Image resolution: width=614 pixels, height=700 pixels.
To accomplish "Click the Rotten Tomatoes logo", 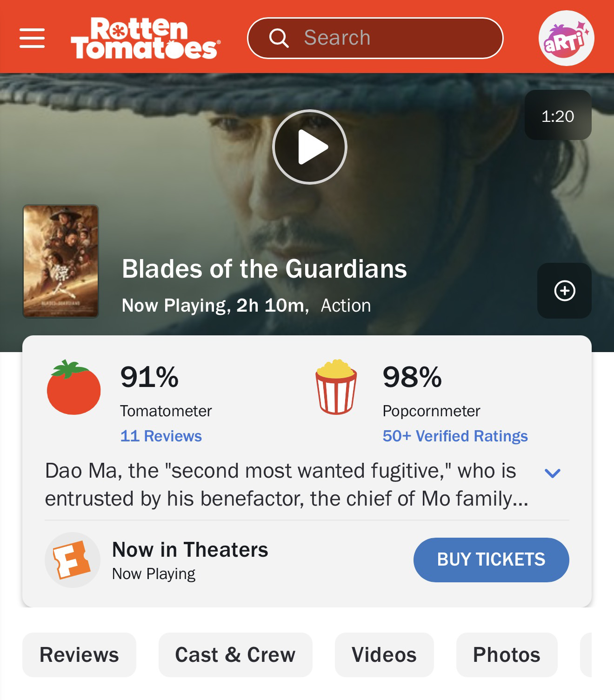I will click(145, 38).
